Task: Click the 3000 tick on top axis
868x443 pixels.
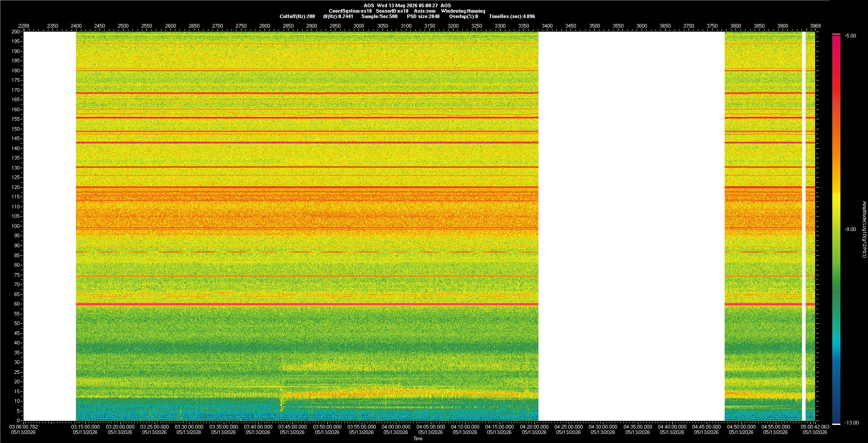Action: point(359,26)
